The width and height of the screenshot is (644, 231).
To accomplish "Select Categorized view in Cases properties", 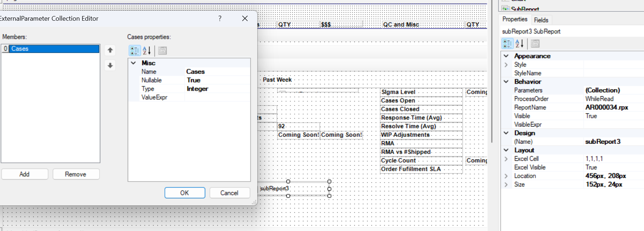I will click(x=135, y=51).
